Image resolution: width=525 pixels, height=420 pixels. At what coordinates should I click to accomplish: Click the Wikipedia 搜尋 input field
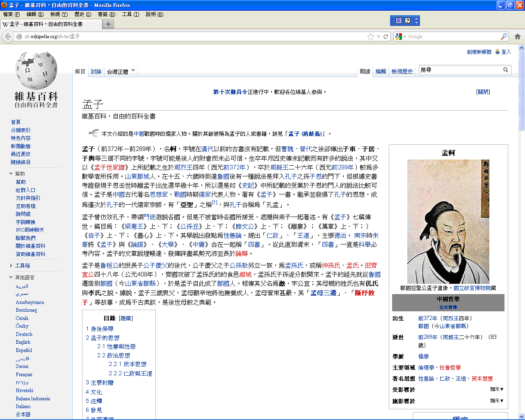(460, 70)
